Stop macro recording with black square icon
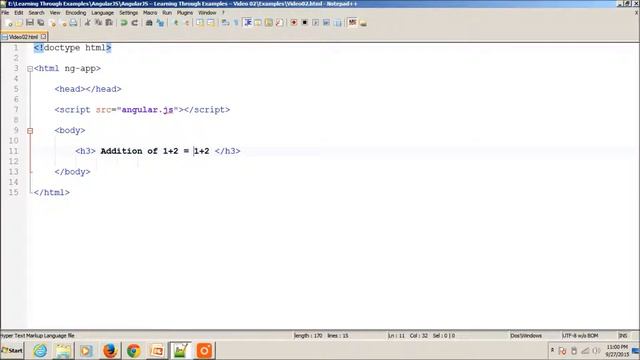 (x=304, y=23)
